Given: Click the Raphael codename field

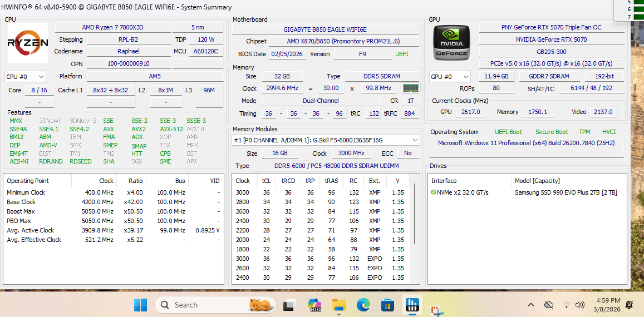Looking at the screenshot, I should tap(129, 51).
